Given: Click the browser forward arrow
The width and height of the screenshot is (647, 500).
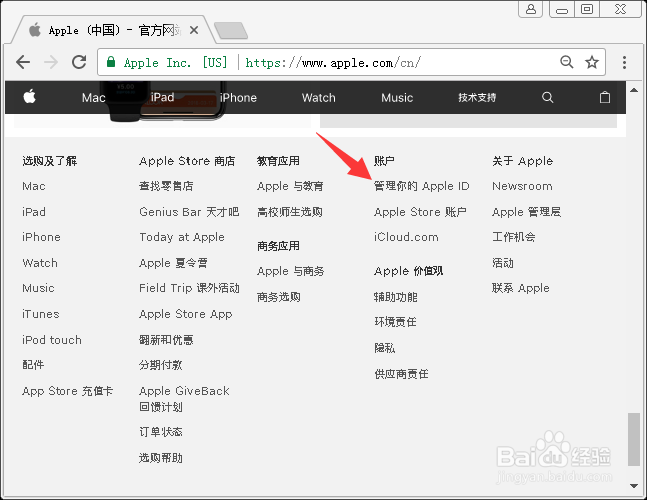Looking at the screenshot, I should [x=51, y=62].
